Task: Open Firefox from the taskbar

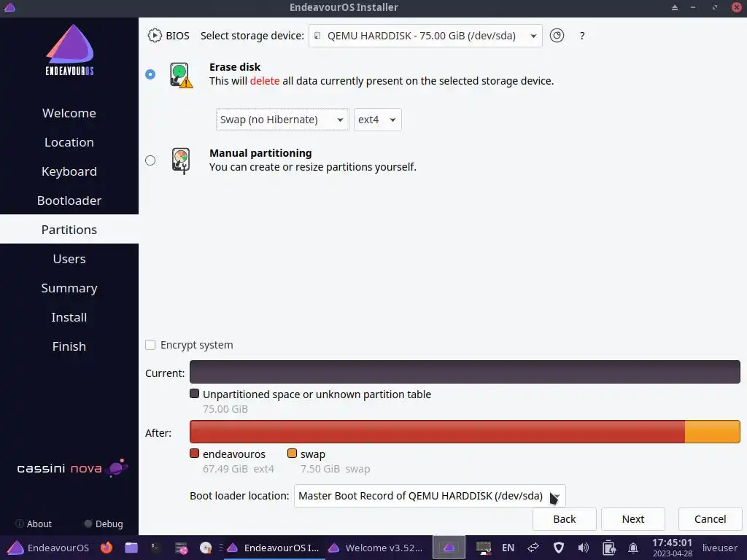Action: (x=107, y=548)
